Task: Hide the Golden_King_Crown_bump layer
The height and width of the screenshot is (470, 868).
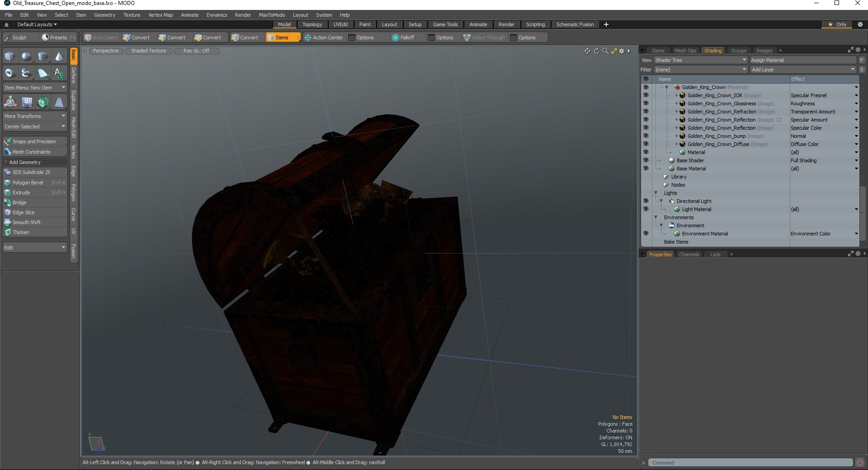Action: pyautogui.click(x=646, y=136)
